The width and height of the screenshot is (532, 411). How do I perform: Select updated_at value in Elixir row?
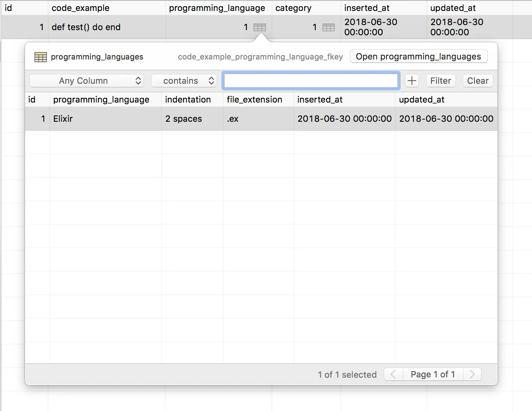coord(446,119)
